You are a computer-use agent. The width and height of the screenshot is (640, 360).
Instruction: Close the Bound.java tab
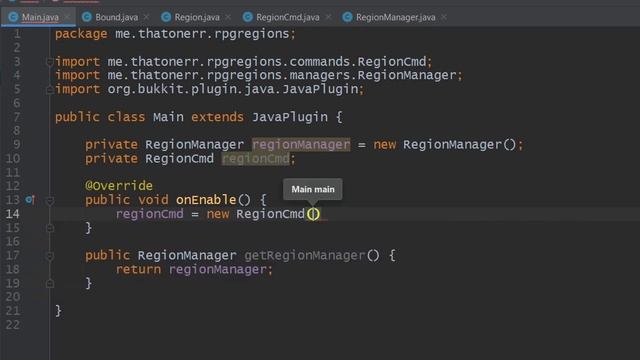(x=146, y=17)
